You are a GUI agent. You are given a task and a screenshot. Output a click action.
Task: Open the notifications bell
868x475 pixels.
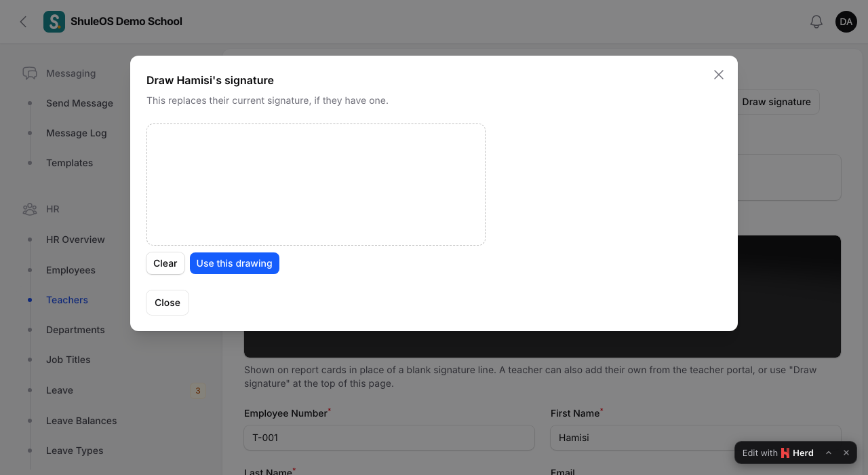816,22
